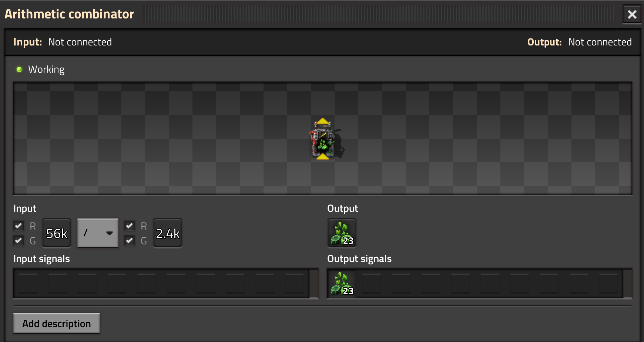
Task: Open the 2.4k second input constant slot
Action: (x=168, y=233)
